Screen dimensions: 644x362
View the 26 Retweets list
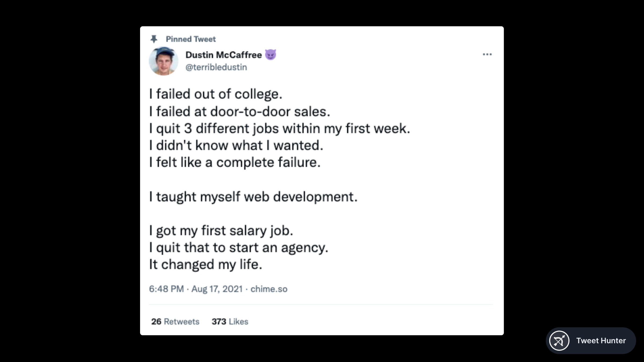coord(175,322)
